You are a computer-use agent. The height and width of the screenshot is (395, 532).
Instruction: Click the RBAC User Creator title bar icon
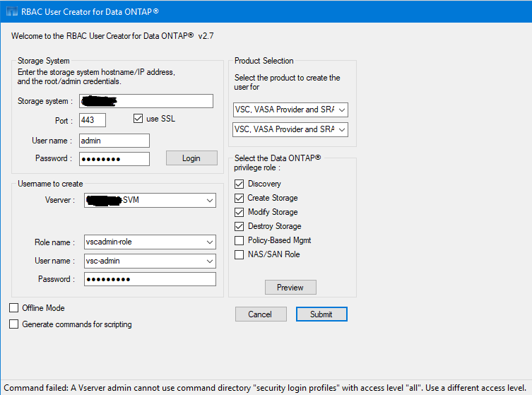click(x=11, y=12)
